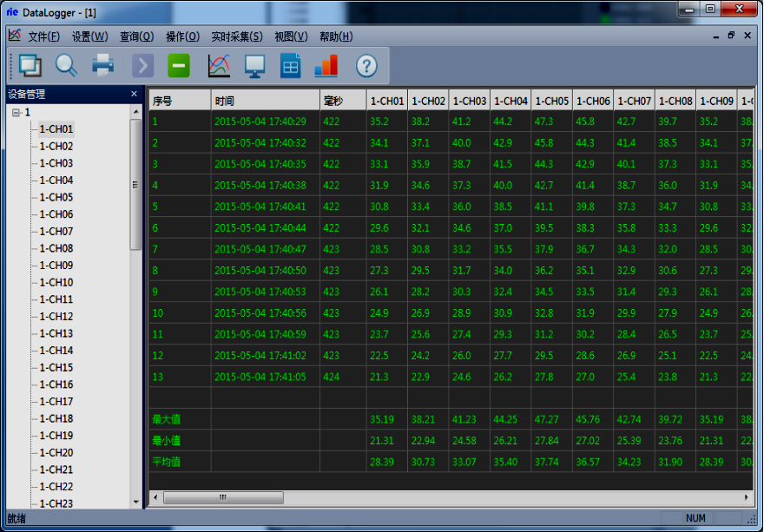Close the 设备管理 panel
The width and height of the screenshot is (764, 532).
[x=134, y=94]
